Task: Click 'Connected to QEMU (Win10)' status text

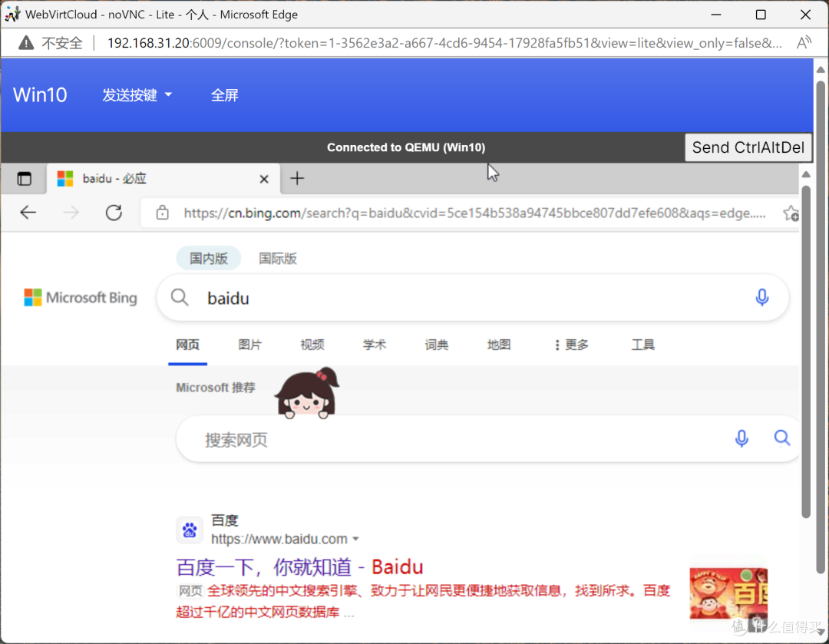Action: [406, 147]
